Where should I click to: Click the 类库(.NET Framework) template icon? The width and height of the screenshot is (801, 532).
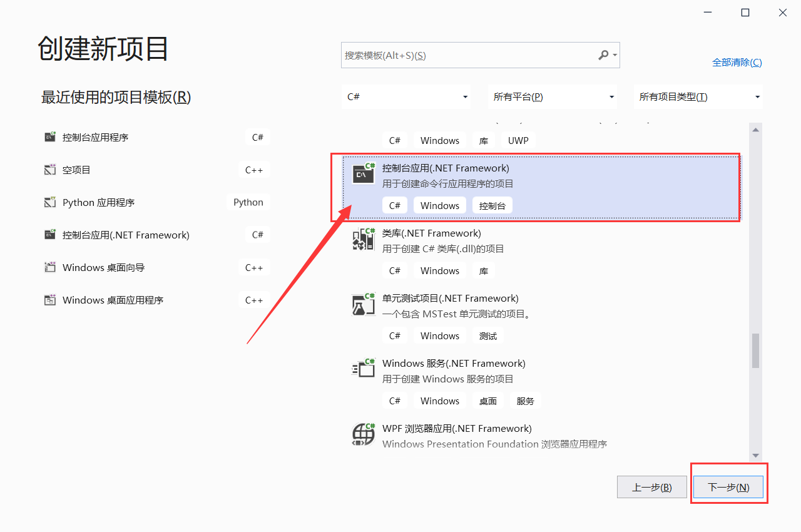point(364,239)
